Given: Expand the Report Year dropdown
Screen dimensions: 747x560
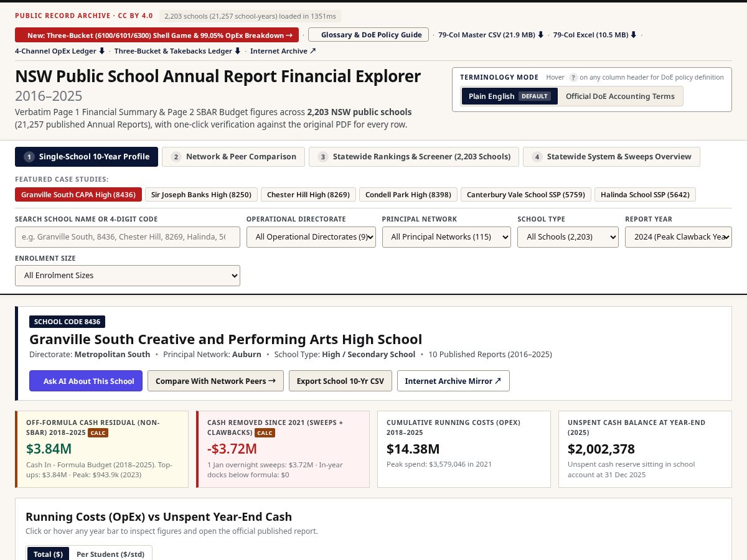Looking at the screenshot, I should 679,237.
